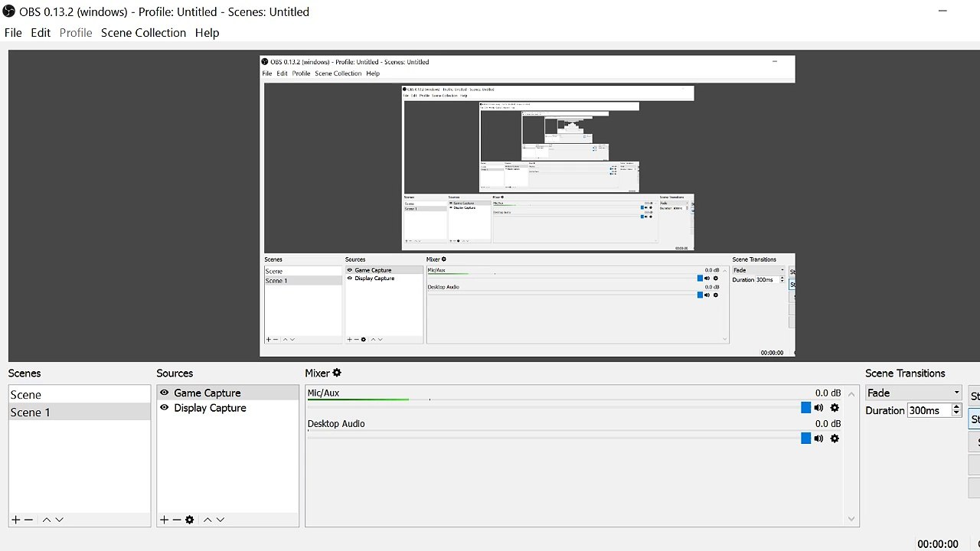Click the OBS preview canvas thumbnail
Image resolution: width=980 pixels, height=551 pixels.
pos(528,206)
